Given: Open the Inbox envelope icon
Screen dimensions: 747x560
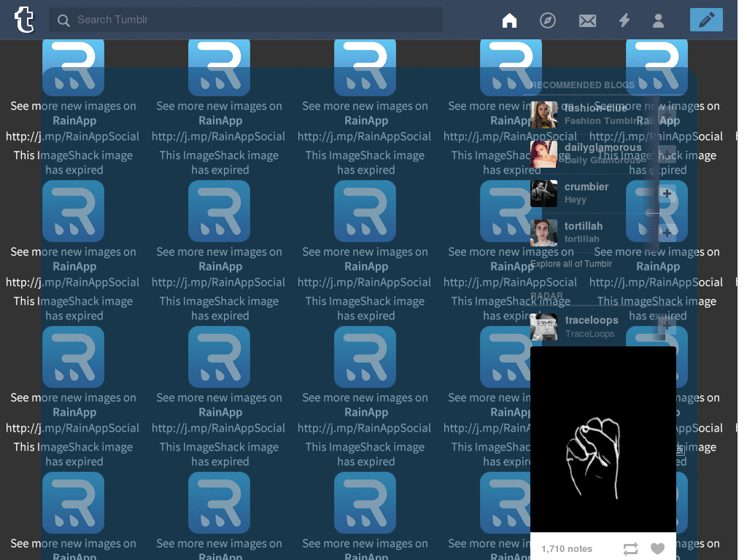Looking at the screenshot, I should coord(587,20).
